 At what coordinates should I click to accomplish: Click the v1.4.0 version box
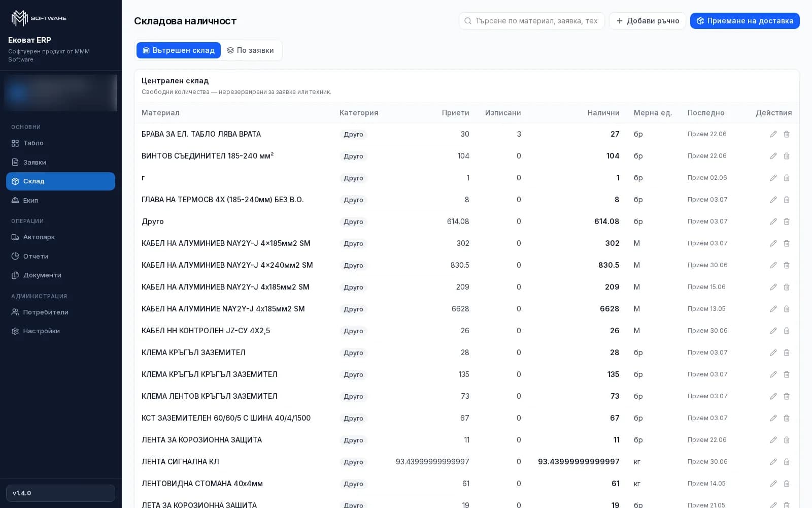click(x=60, y=493)
